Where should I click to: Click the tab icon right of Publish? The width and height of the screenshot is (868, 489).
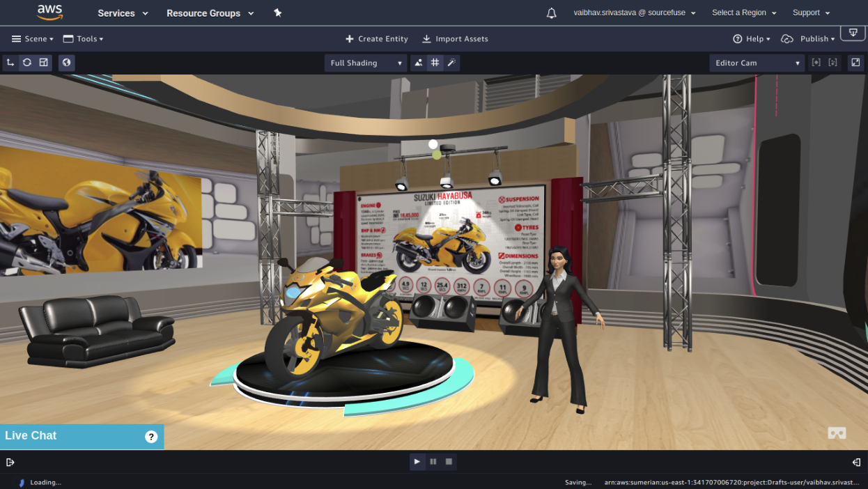853,33
